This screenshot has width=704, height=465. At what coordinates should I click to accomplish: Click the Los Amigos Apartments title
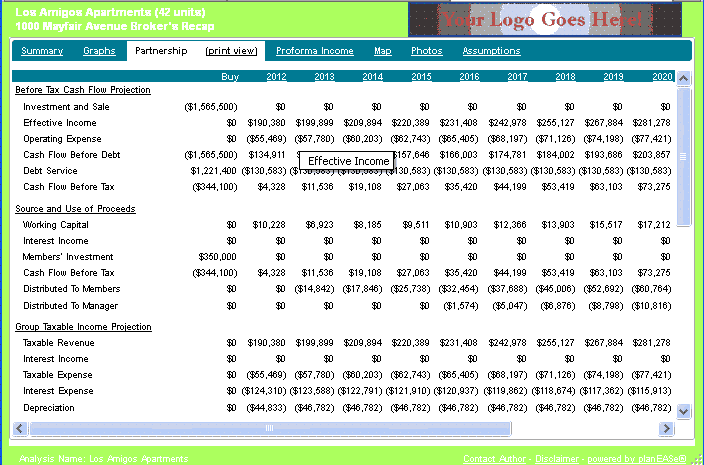coord(110,12)
